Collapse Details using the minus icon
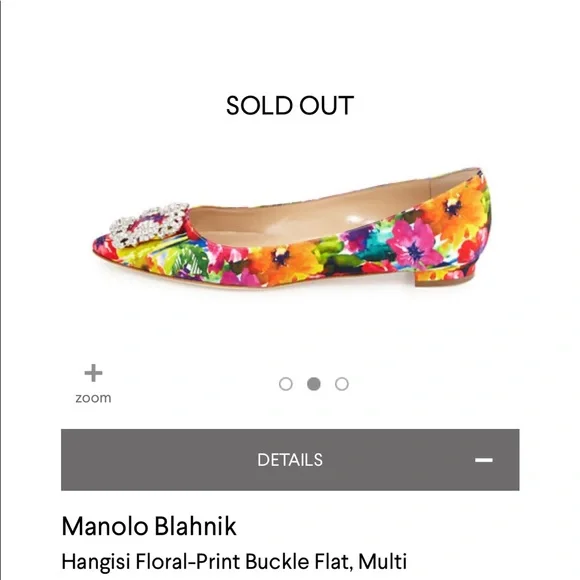 pos(484,460)
